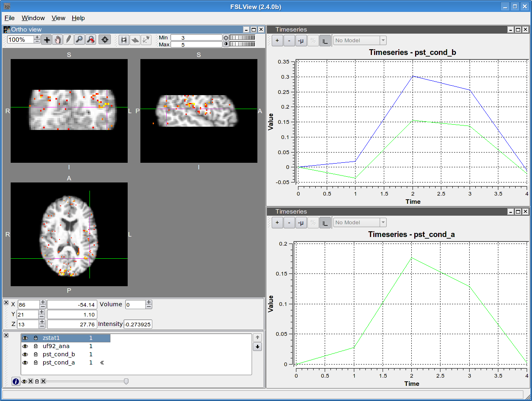
Task: Move the overlay down with the down arrow
Action: click(257, 347)
